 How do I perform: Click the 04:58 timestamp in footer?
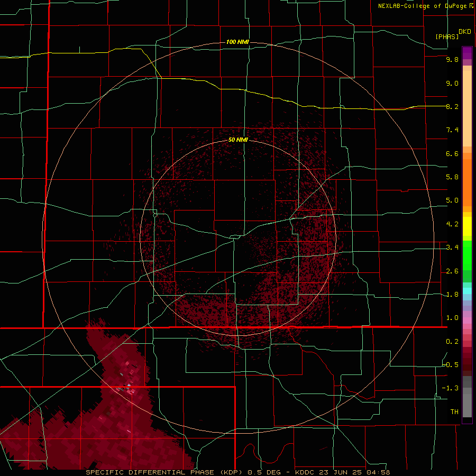[x=379, y=472]
